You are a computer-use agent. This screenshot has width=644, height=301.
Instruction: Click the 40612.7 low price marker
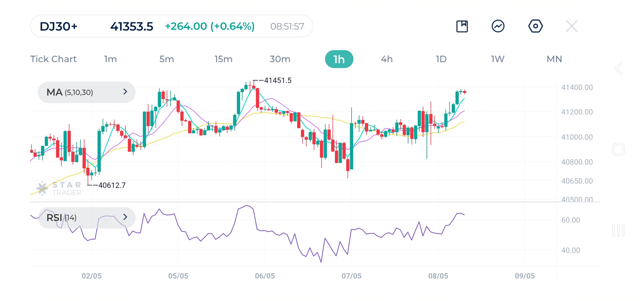[x=112, y=185]
